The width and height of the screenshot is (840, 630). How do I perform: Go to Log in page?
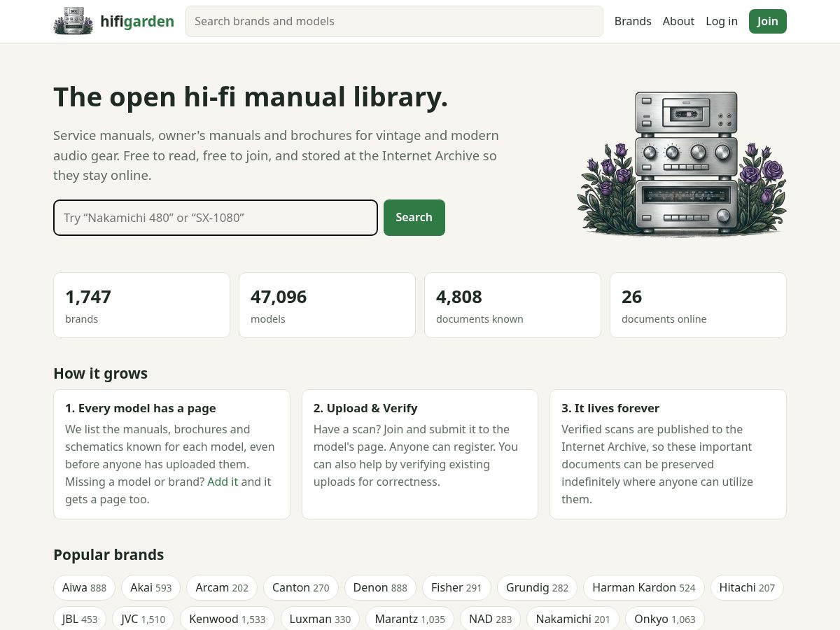pos(722,21)
